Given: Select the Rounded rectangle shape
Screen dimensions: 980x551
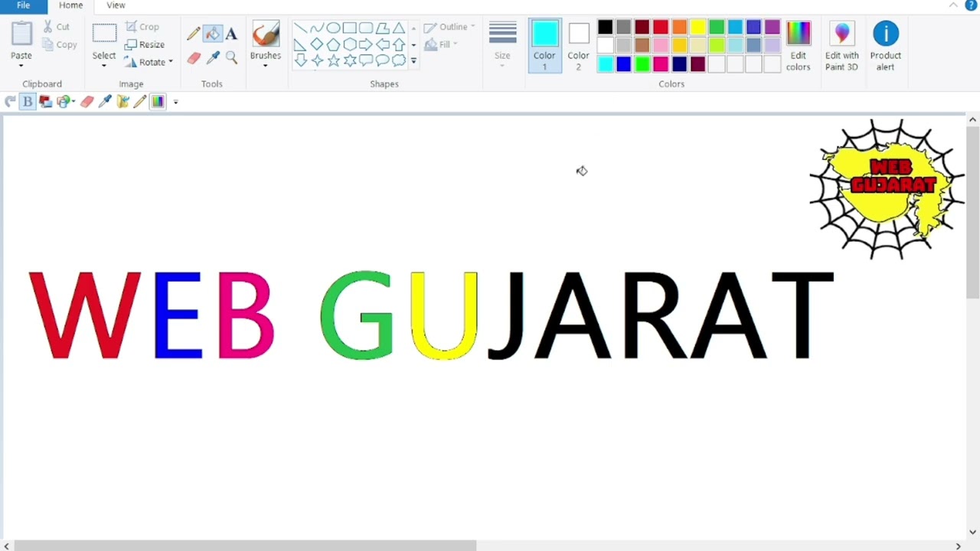Looking at the screenshot, I should pos(366,28).
